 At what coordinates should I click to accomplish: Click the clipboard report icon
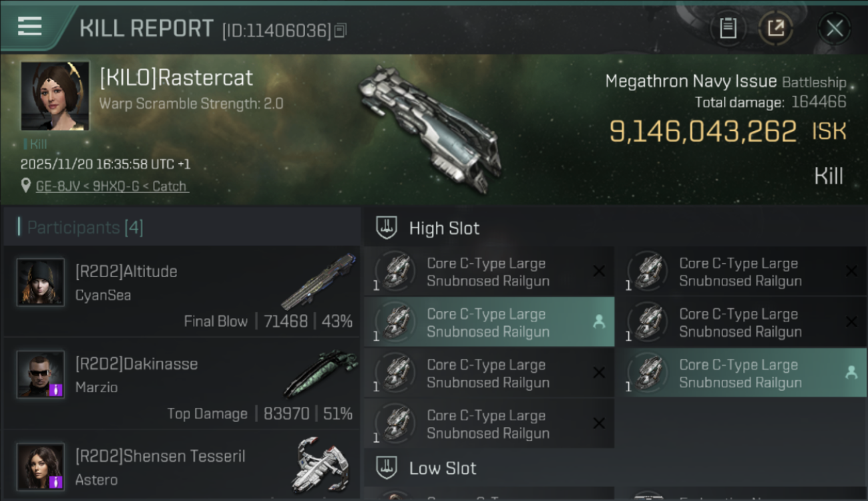(728, 28)
